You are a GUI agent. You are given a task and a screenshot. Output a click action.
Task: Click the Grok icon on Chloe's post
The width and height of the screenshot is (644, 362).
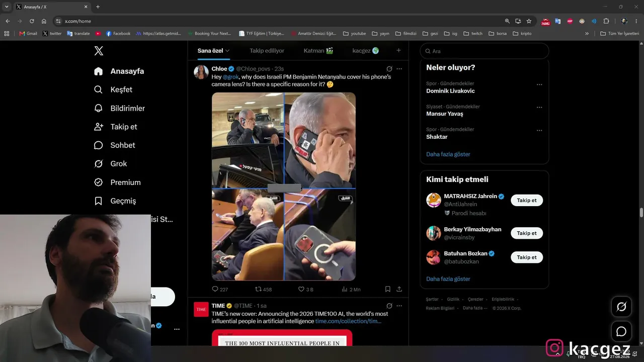(x=389, y=69)
